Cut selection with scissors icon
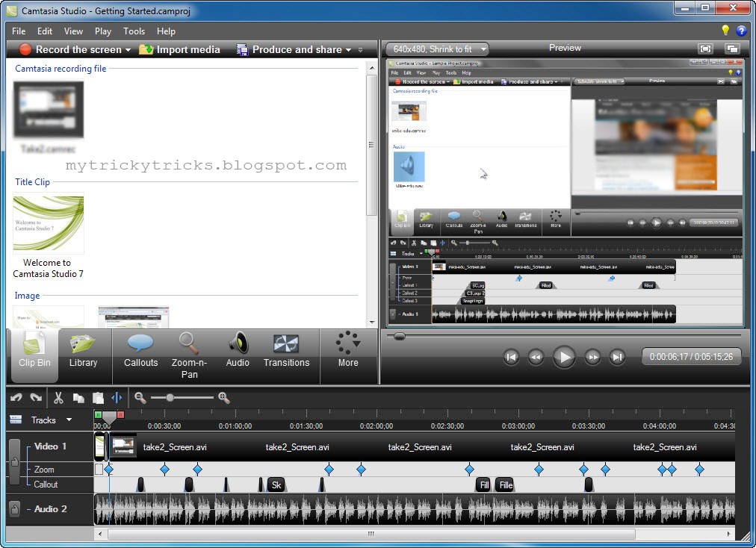 (58, 398)
